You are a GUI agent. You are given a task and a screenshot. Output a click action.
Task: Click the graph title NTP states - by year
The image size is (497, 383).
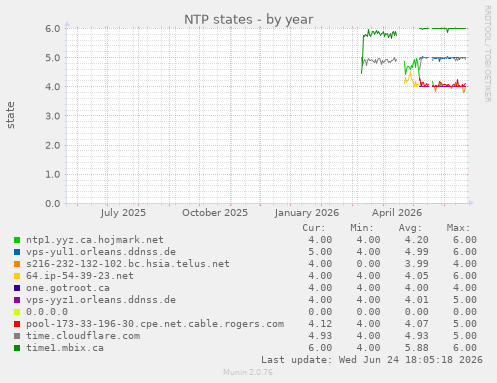[248, 20]
